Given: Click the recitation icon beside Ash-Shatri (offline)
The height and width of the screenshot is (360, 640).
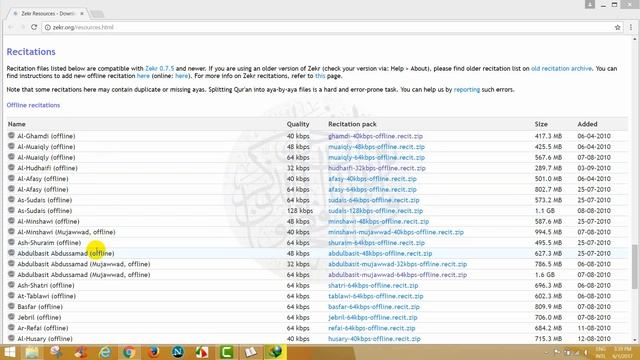Looking at the screenshot, I should [11, 285].
